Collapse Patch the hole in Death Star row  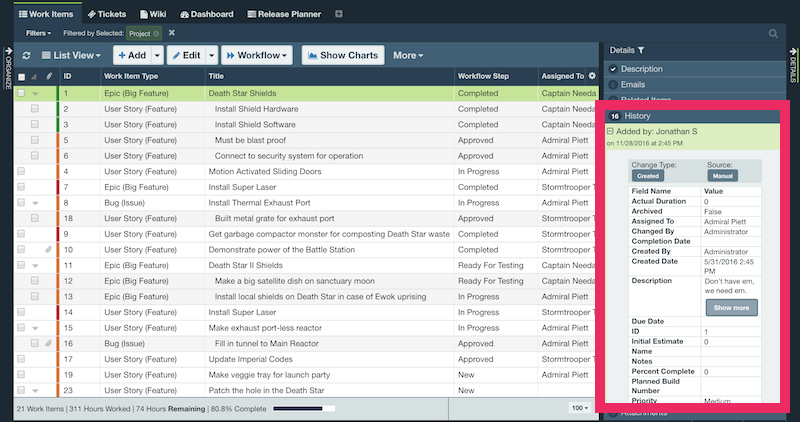click(x=35, y=391)
